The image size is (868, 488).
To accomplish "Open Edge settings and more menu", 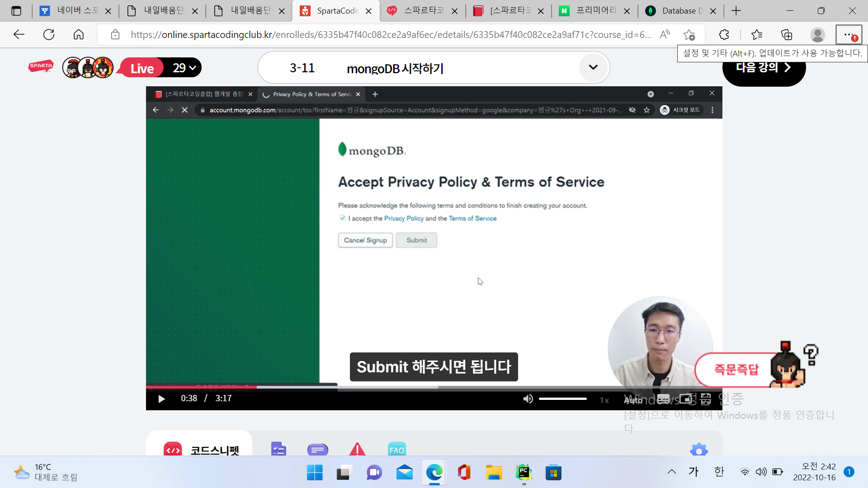I will coord(849,34).
